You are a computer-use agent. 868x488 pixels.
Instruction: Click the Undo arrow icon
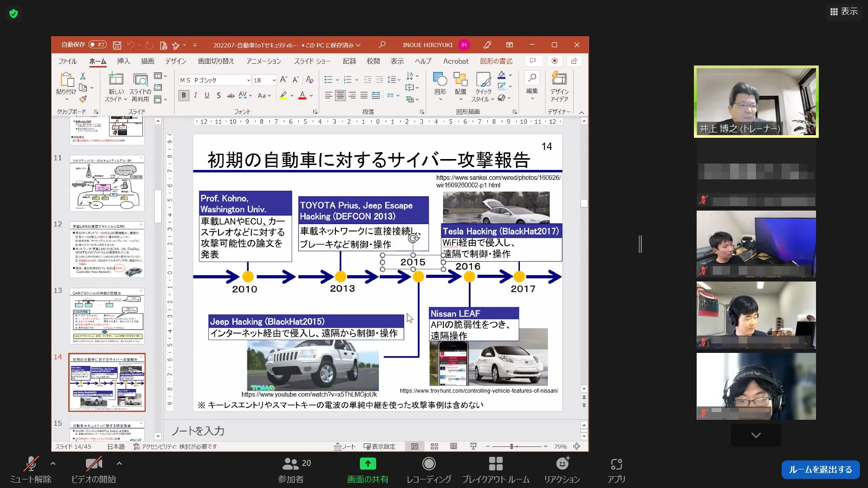(x=131, y=45)
